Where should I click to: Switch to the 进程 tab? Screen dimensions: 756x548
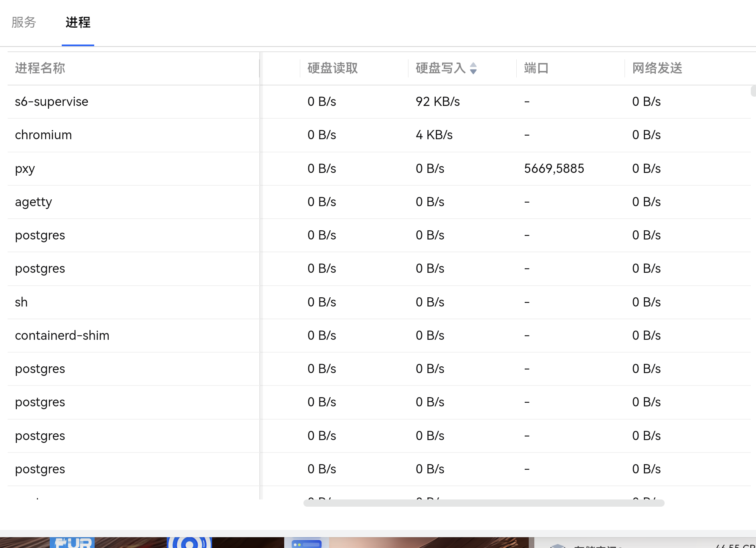click(x=78, y=23)
